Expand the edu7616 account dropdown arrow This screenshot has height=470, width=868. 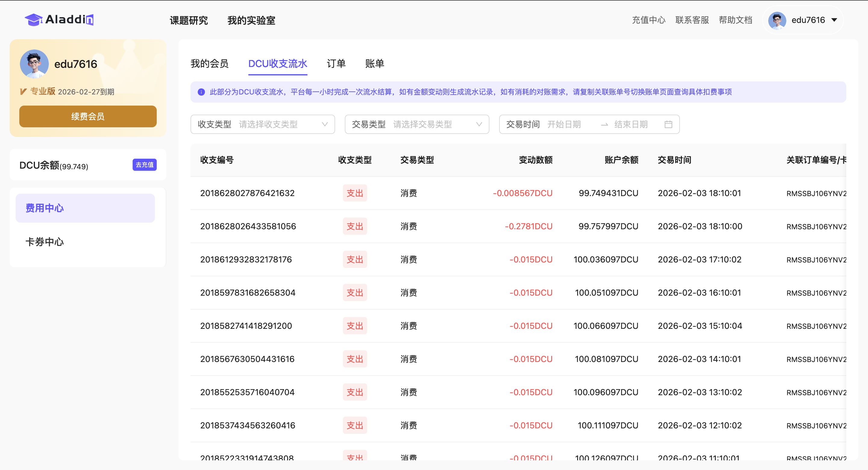[834, 20]
